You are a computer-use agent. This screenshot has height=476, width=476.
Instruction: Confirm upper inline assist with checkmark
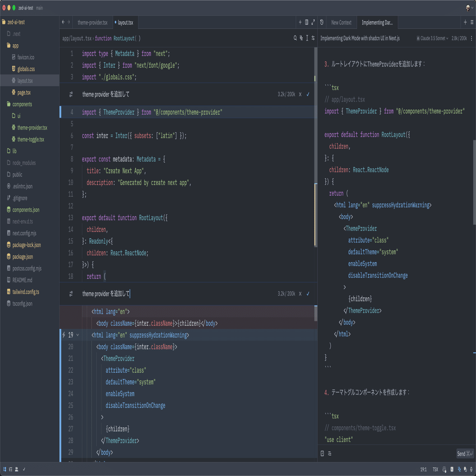308,94
